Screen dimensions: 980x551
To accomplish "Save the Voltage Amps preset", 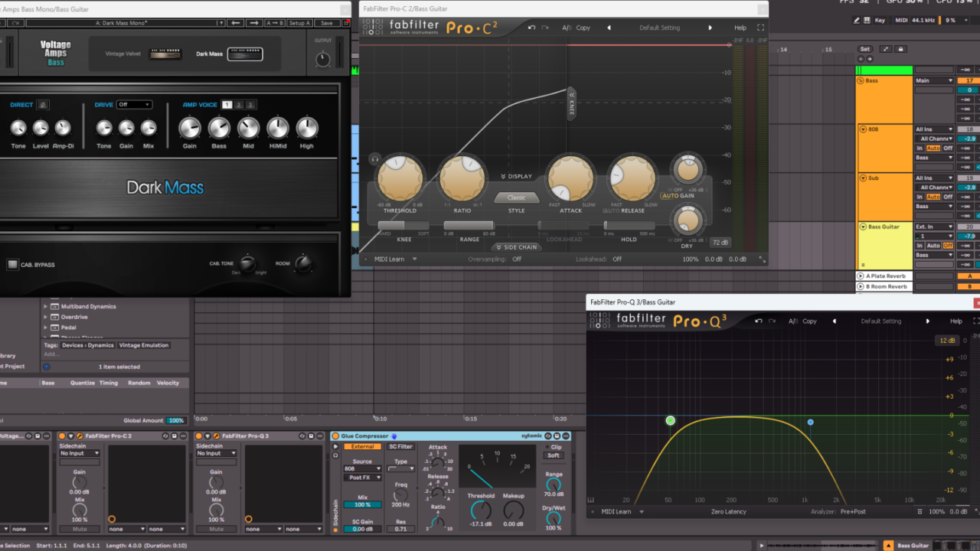I will point(326,23).
